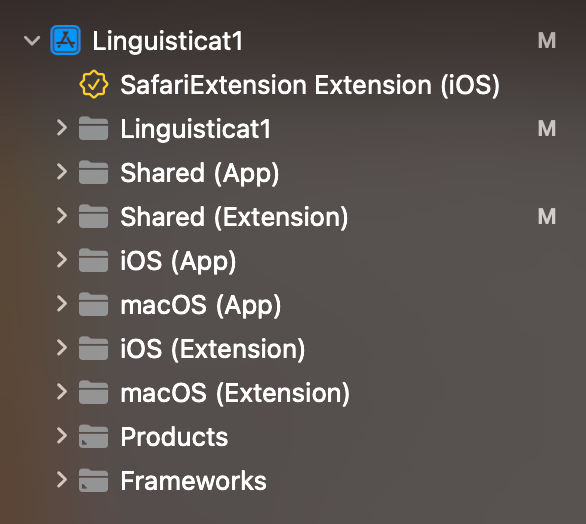The image size is (586, 524).
Task: Click the yellow SafariExtension test plan badge icon
Action: (94, 84)
